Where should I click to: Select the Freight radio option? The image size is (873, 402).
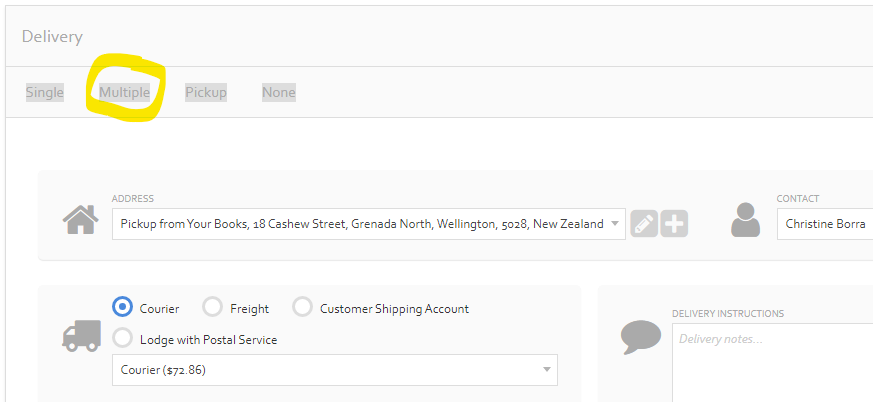(x=212, y=306)
